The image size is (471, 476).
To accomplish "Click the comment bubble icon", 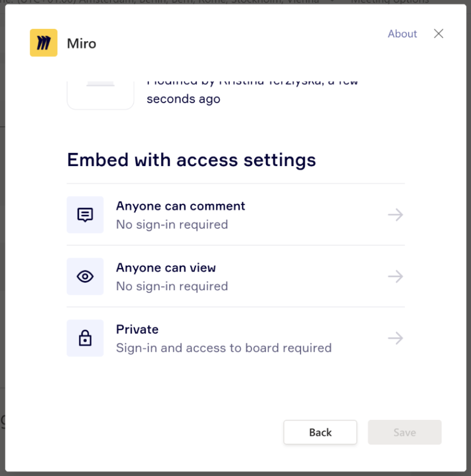I will click(85, 215).
